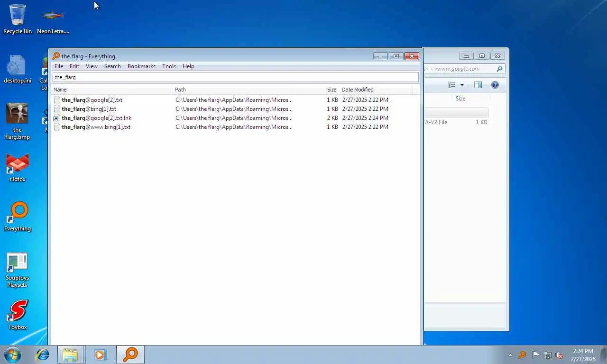Maximize the Everything window

(x=396, y=56)
